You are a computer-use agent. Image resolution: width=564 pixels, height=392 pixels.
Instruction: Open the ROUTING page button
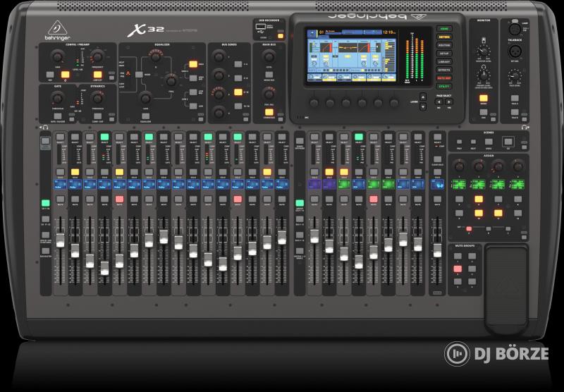pyautogui.click(x=444, y=45)
